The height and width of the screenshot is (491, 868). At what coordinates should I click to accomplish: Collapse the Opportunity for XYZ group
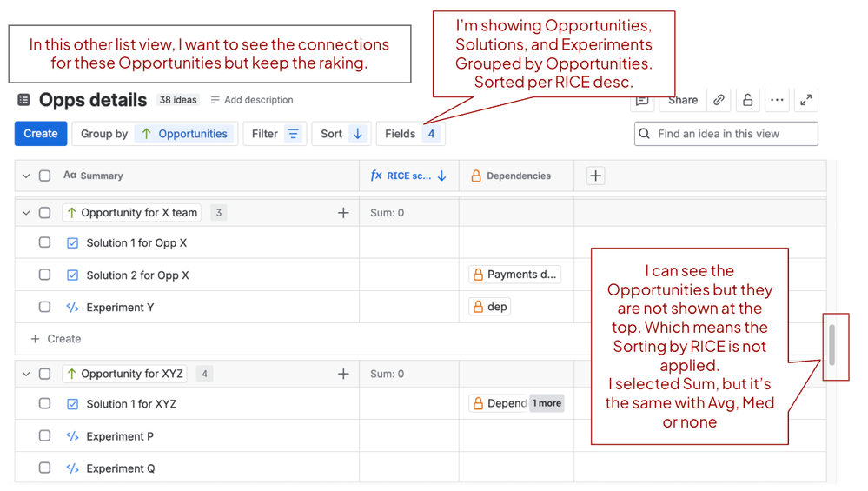pyautogui.click(x=26, y=375)
